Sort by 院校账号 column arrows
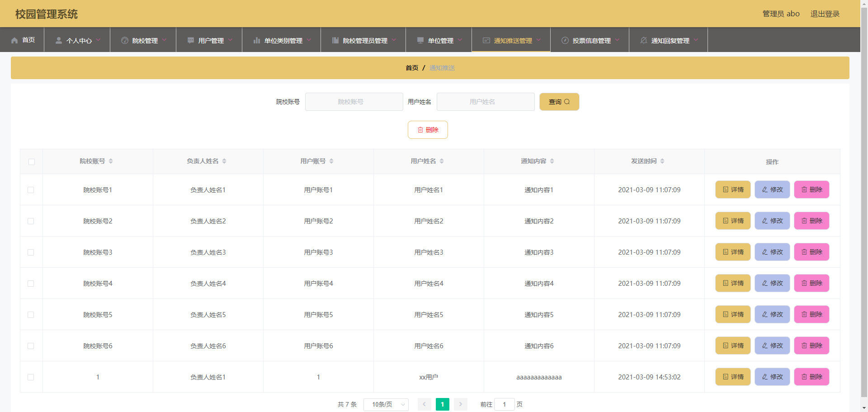This screenshot has height=412, width=868. click(x=111, y=161)
